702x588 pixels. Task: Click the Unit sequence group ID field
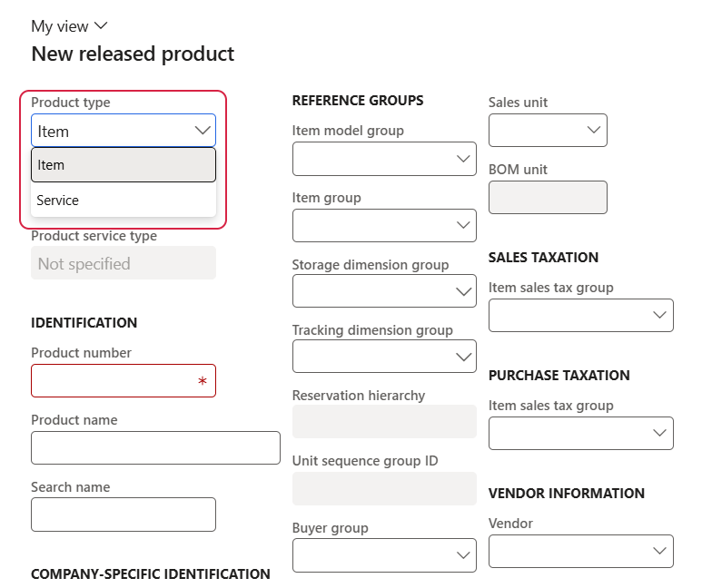[384, 489]
